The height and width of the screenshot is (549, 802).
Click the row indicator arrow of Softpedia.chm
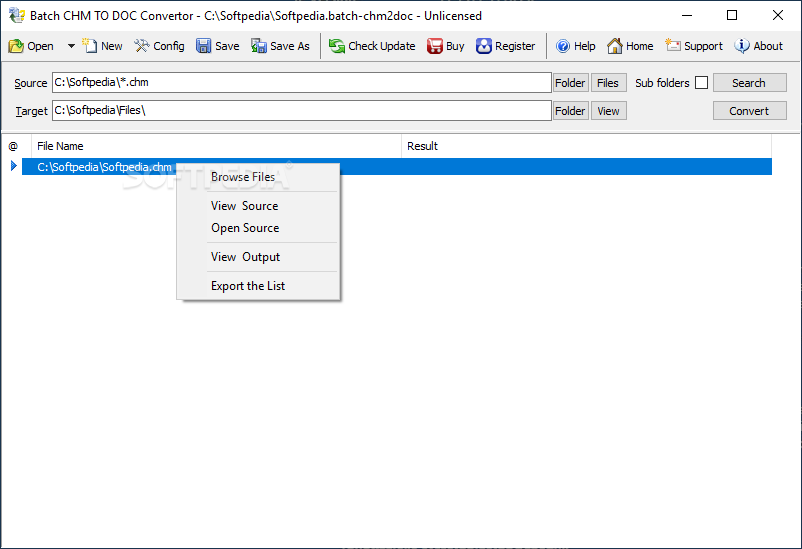(14, 166)
